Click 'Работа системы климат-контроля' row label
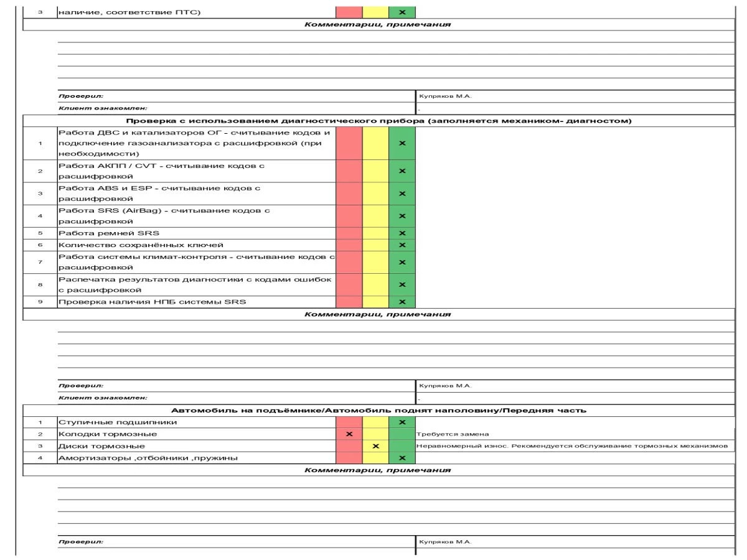This screenshot has height=560, width=747. pyautogui.click(x=196, y=263)
